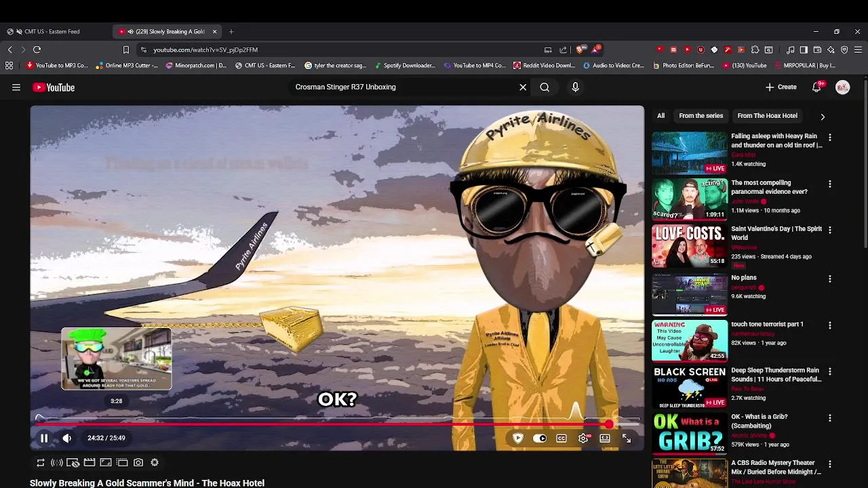Open options for touch tone terrorist video
This screenshot has width=868, height=488.
pyautogui.click(x=830, y=325)
